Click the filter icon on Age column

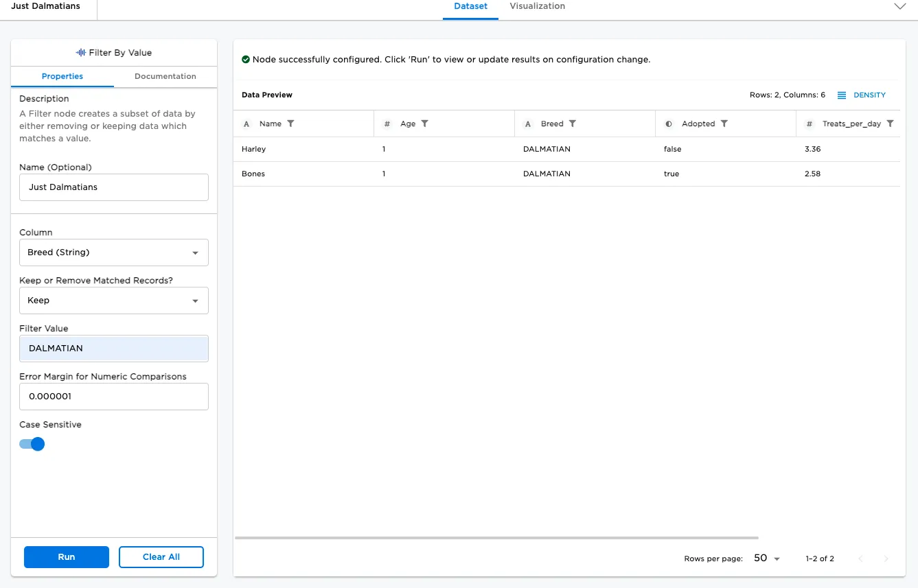424,124
